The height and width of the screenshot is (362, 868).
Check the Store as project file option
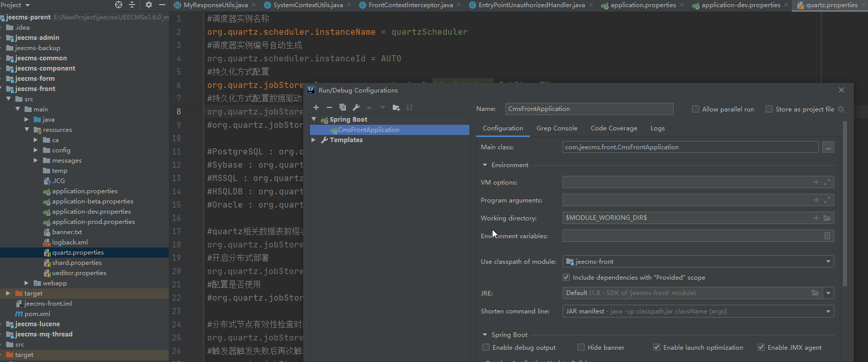pos(769,109)
